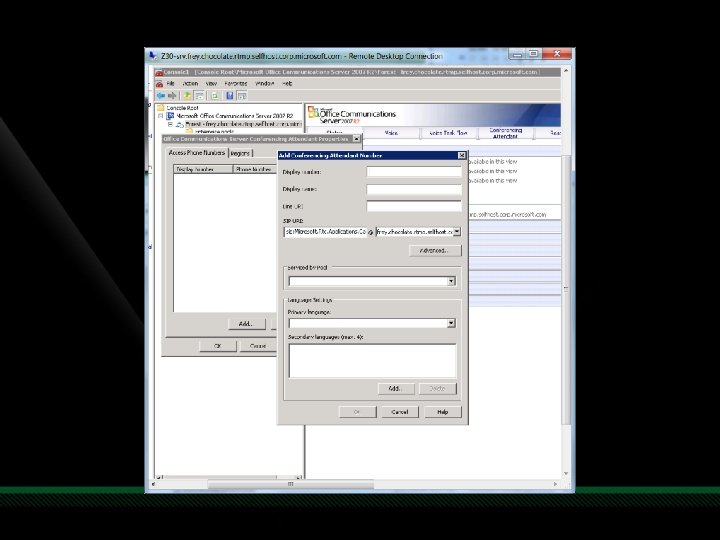This screenshot has height=540, width=720.
Task: Open the Help menu in the menu bar
Action: (x=287, y=84)
